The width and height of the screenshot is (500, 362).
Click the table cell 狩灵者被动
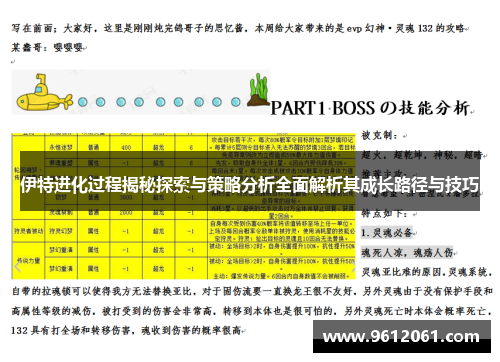coord(28,231)
